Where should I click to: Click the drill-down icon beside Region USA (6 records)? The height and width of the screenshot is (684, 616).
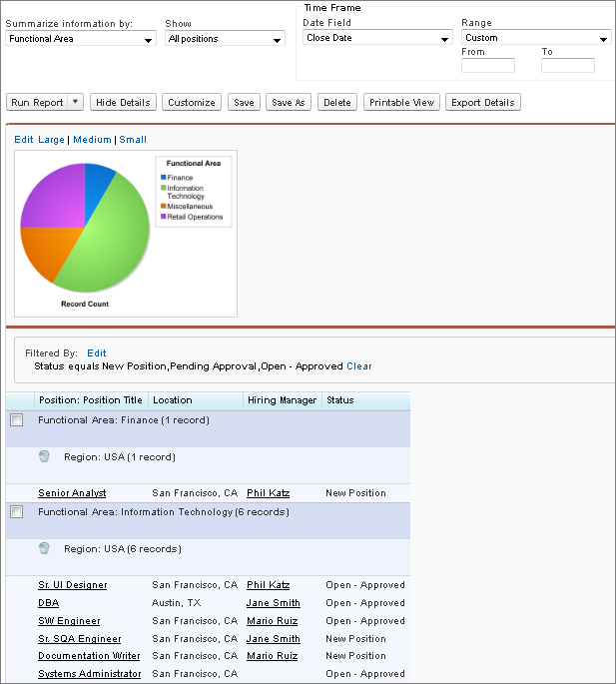tap(44, 548)
